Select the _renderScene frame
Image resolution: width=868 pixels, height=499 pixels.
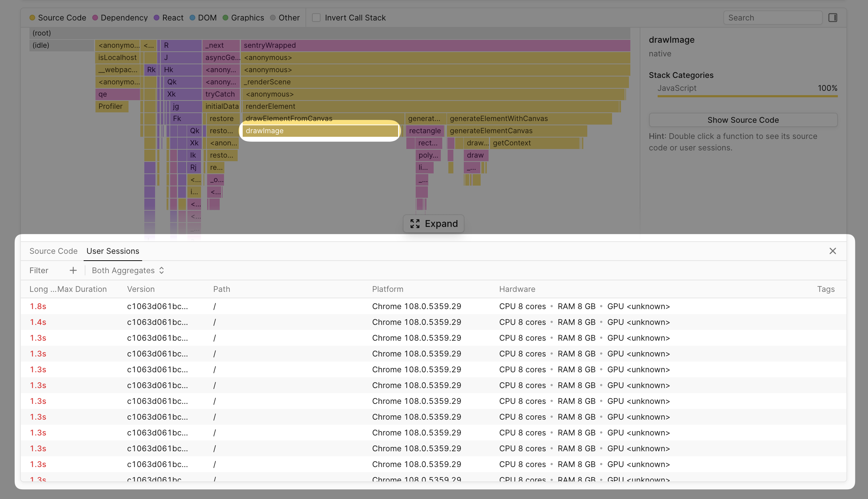435,82
